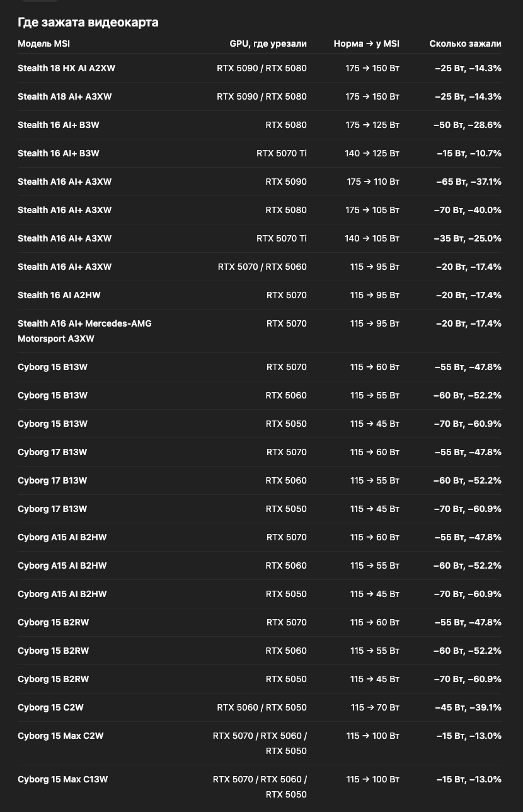This screenshot has height=812, width=523.
Task: Click the 'Сколько зажали' column header
Action: click(466, 43)
